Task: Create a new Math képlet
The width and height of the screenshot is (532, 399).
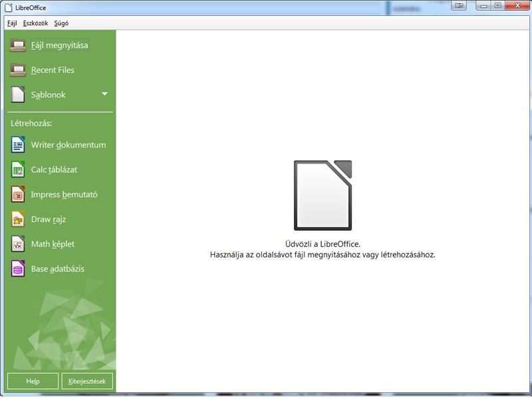Action: pyautogui.click(x=53, y=244)
